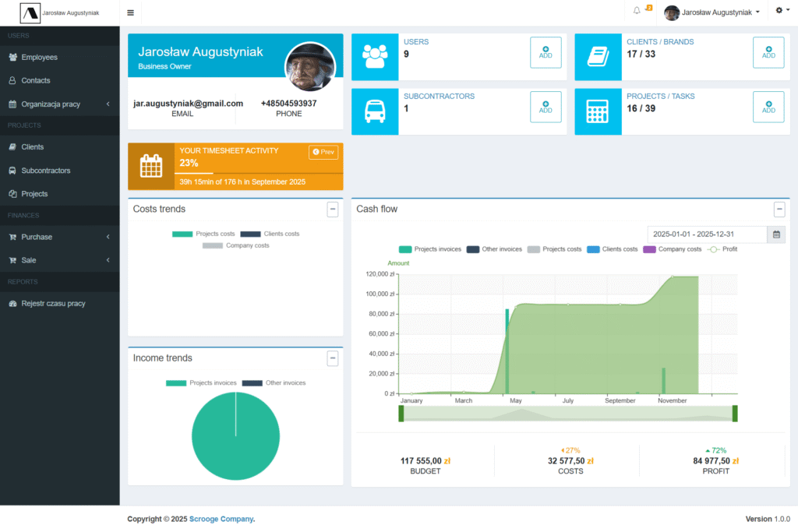
Task: Open the date range calendar picker icon
Action: click(775, 234)
